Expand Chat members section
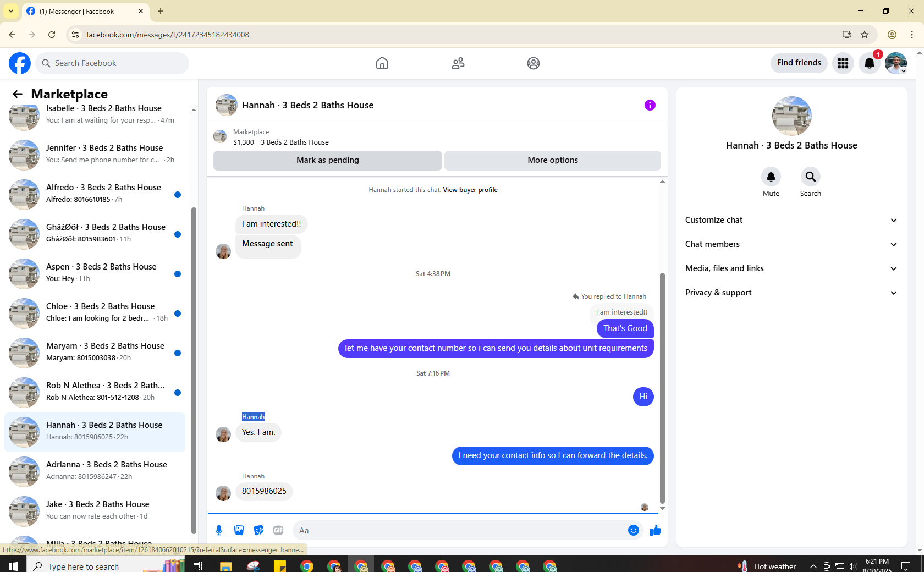Image resolution: width=924 pixels, height=572 pixels. [791, 244]
